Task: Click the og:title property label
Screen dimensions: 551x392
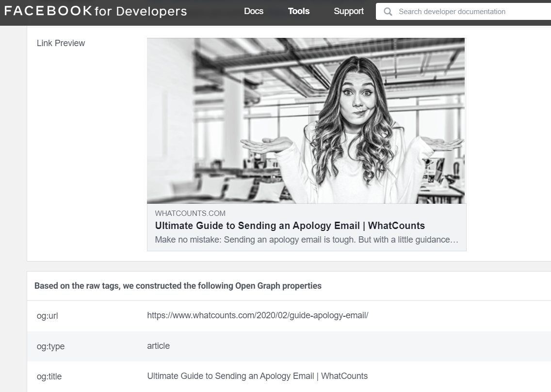Action: coord(49,376)
